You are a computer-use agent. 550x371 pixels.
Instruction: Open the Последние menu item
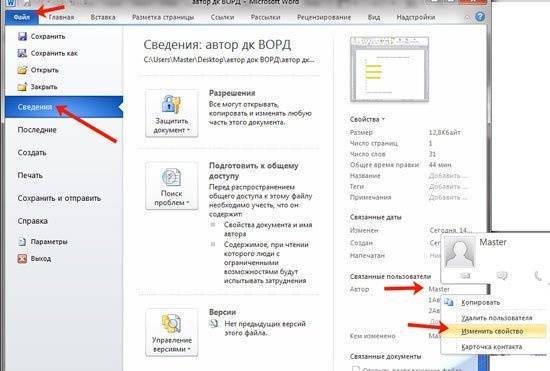pyautogui.click(x=37, y=130)
